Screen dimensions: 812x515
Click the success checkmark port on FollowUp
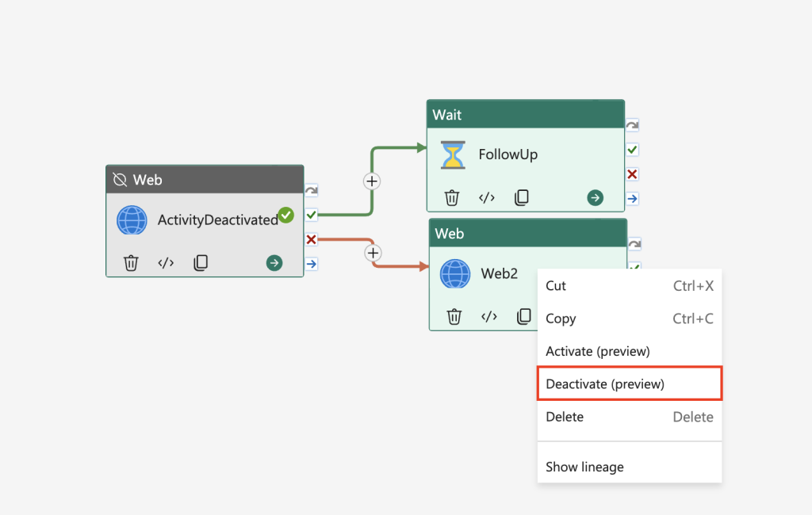pos(632,150)
